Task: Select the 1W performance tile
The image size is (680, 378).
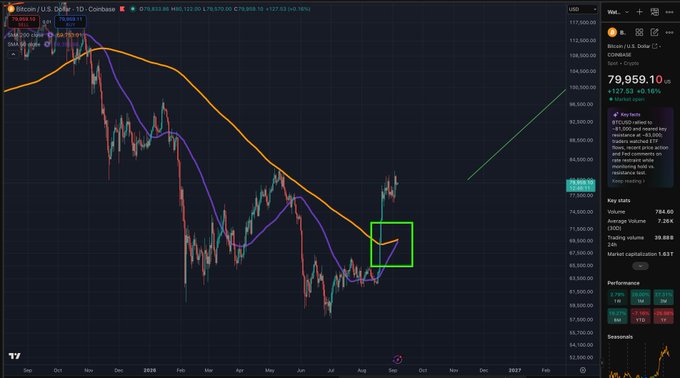Action: click(x=617, y=297)
